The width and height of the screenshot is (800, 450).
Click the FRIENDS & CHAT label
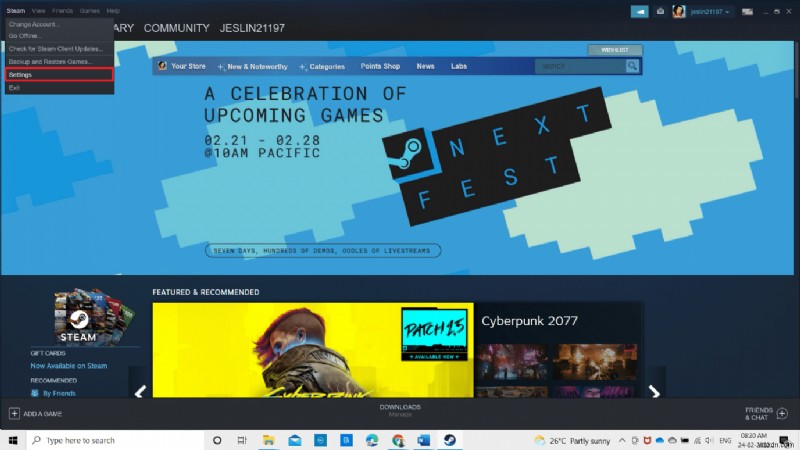[759, 414]
